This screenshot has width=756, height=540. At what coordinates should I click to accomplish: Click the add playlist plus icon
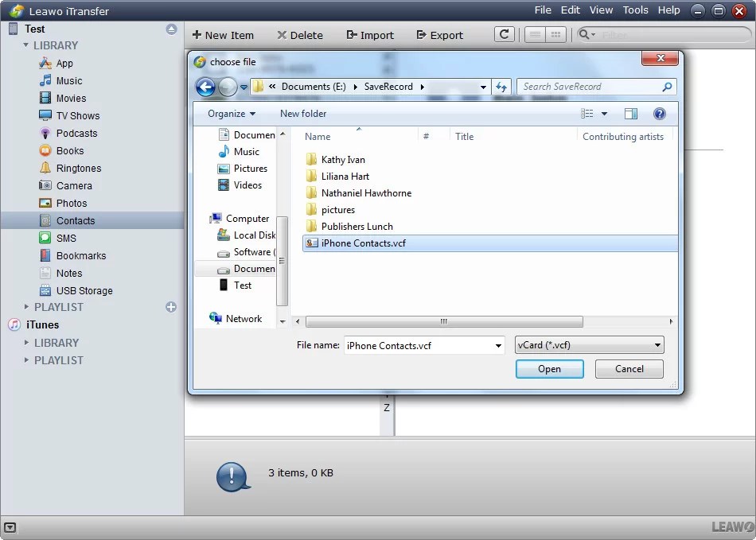[x=172, y=306]
